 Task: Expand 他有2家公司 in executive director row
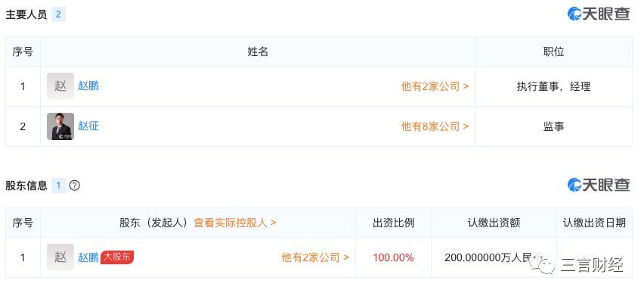coord(435,86)
